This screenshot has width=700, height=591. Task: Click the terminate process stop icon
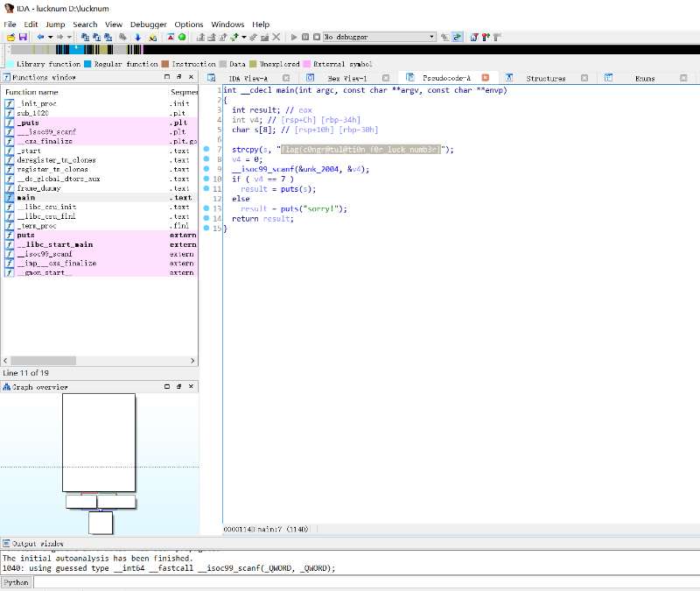coord(316,38)
